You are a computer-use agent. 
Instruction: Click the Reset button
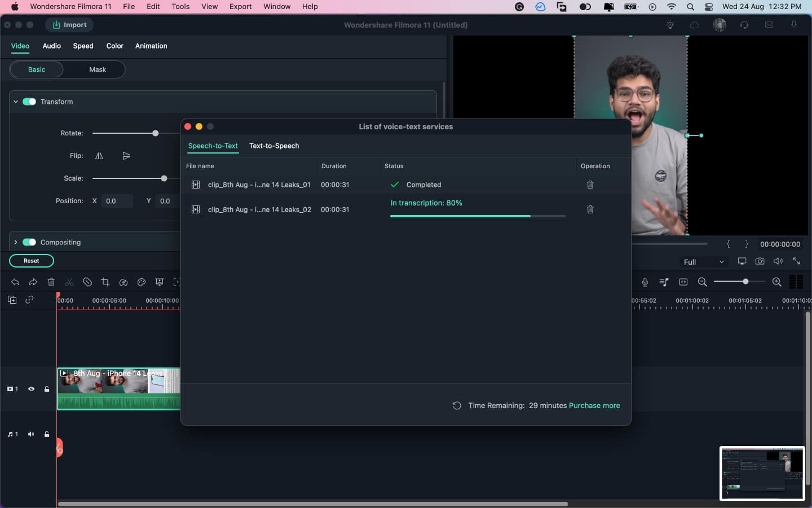(32, 261)
